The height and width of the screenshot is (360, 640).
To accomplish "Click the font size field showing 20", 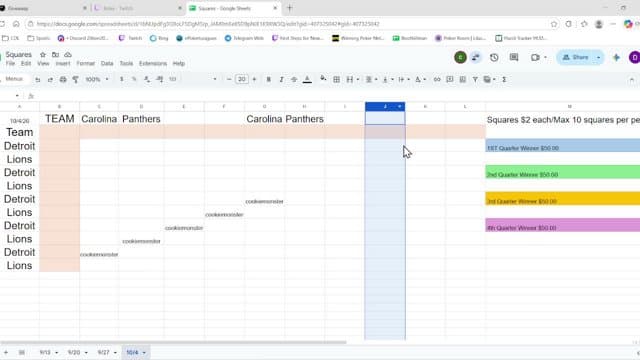I will 242,79.
